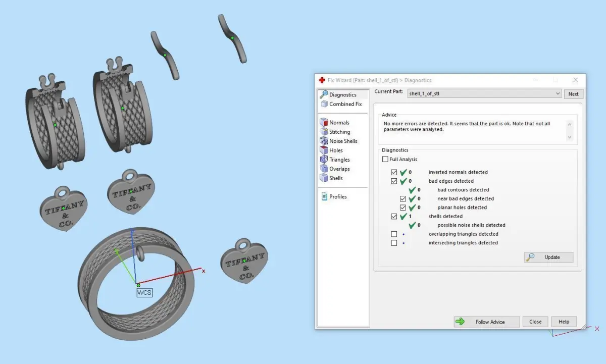Open the Profiles page icon
The image size is (606, 364).
tap(325, 196)
